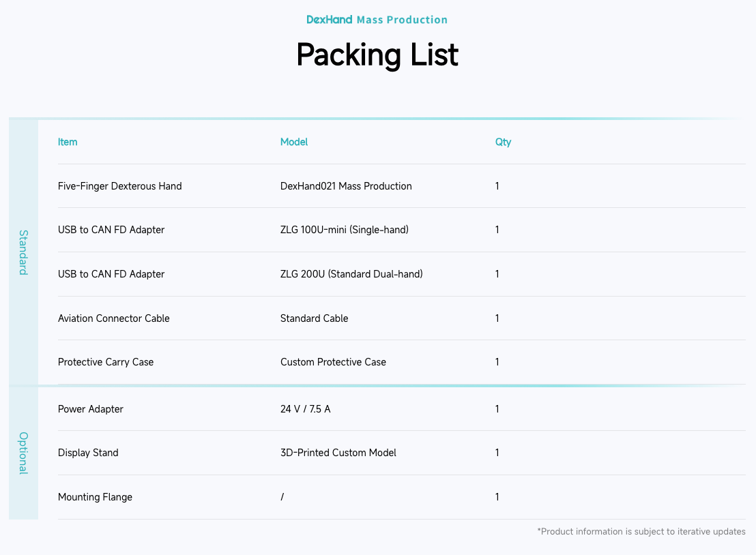Click the Aviation Connector Cable item
This screenshot has height=555, width=756.
(113, 318)
